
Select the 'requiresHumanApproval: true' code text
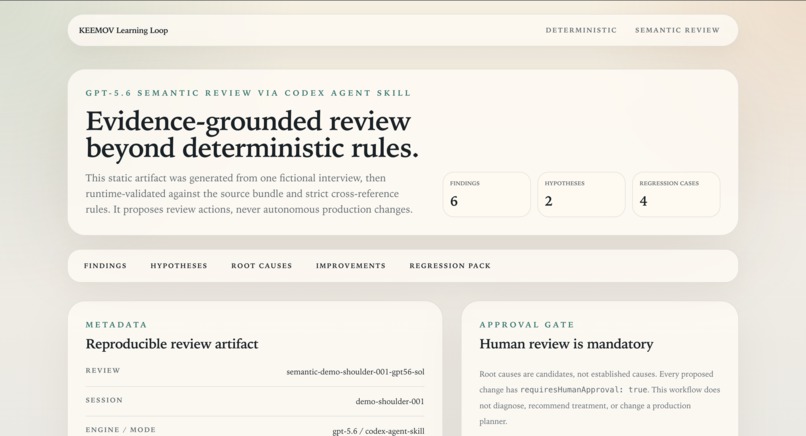[583, 390]
